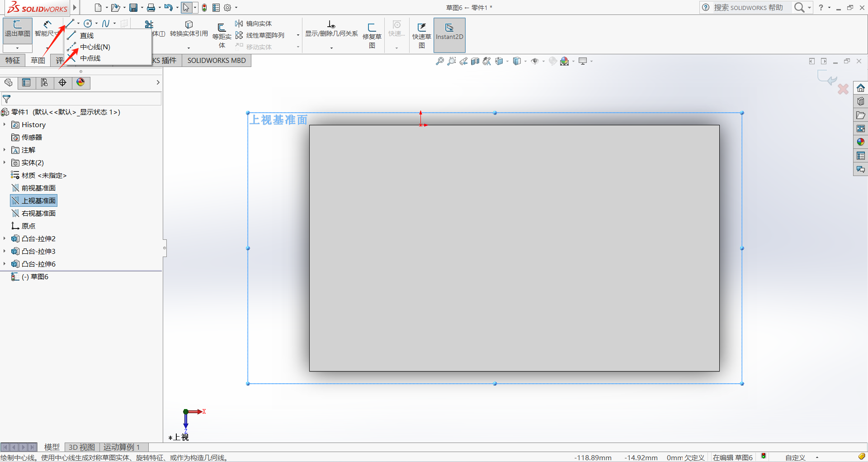Expand the 凸台-拉伸3 feature
The height and width of the screenshot is (462, 868).
[x=5, y=251]
